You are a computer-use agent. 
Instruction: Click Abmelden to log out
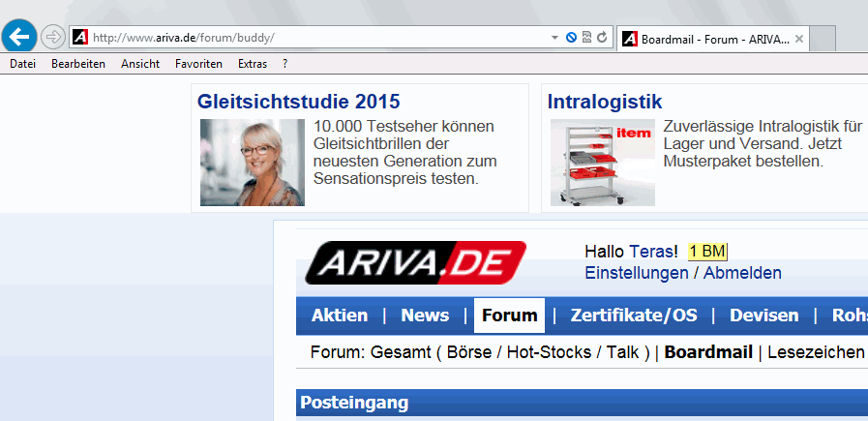tap(742, 273)
